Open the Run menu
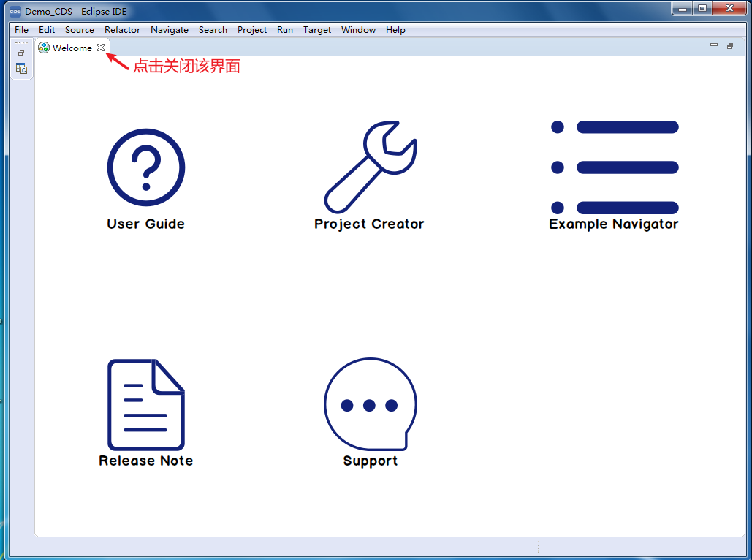 click(x=285, y=30)
